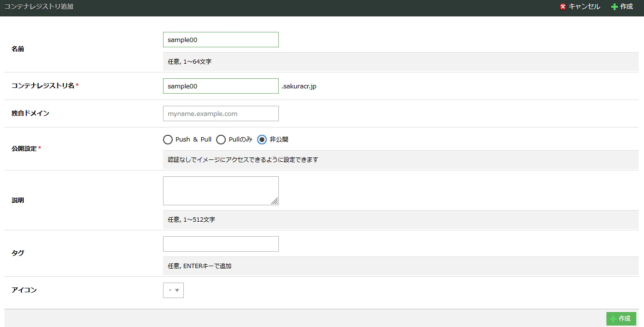Image resolution: width=644 pixels, height=327 pixels.
Task: Select the Pullのみ radio option
Action: pos(221,140)
